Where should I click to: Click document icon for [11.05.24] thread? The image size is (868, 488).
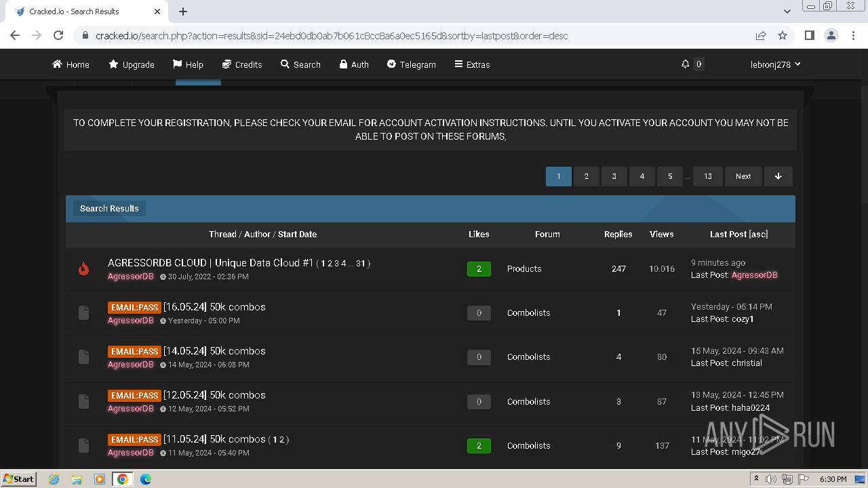coord(83,445)
